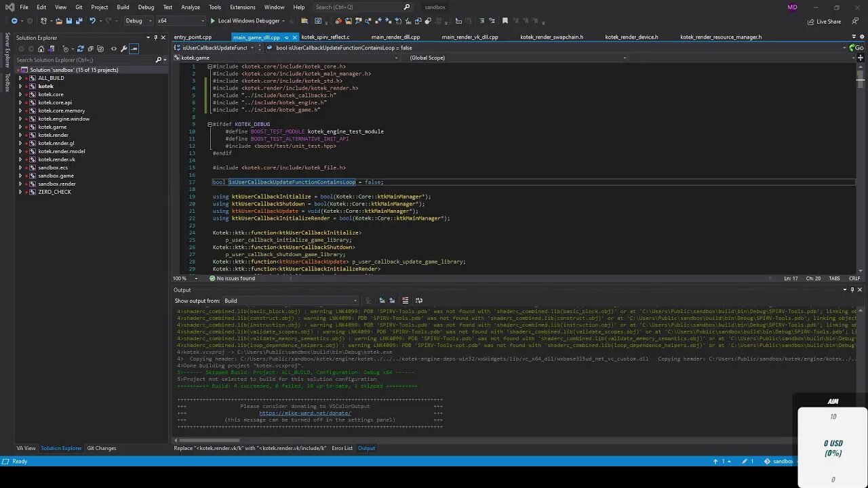Open the Git menu

click(79, 7)
